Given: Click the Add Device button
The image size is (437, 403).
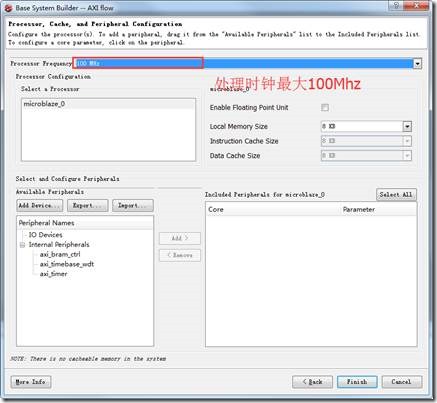Looking at the screenshot, I should pos(40,205).
